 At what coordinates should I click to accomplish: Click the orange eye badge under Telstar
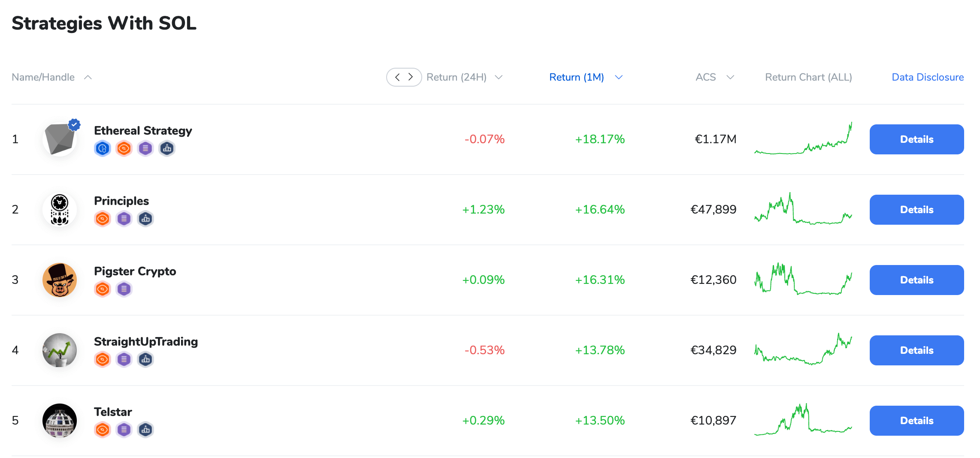click(103, 430)
